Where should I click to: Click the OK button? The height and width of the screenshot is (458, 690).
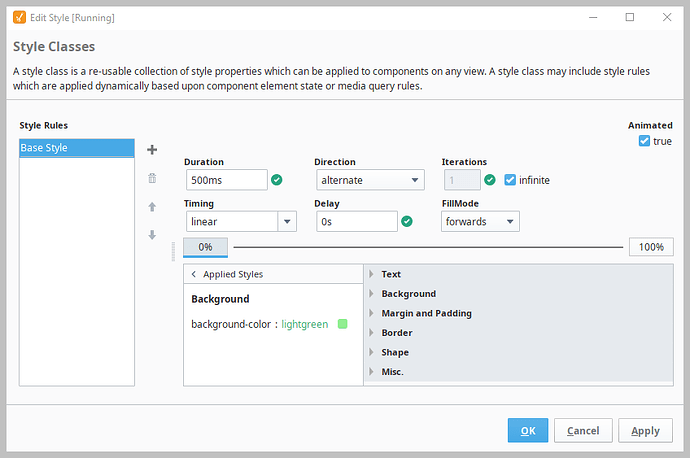click(528, 430)
